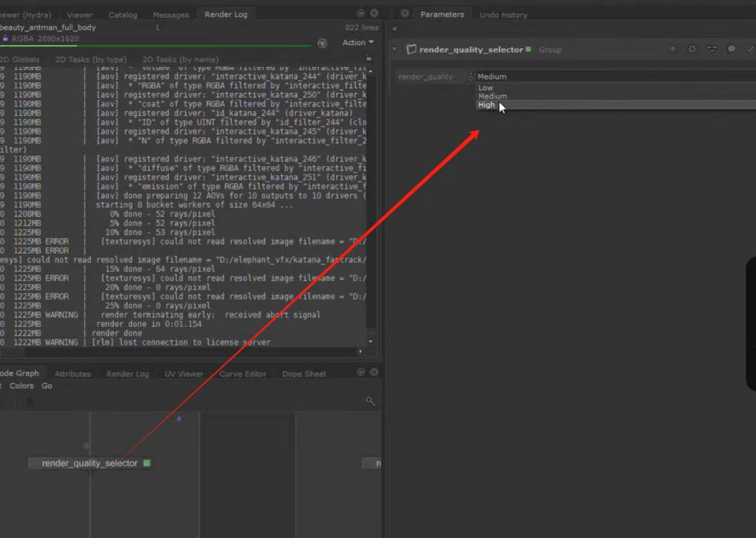Toggle the RGBA lock icon
756x538 pixels.
click(6, 38)
